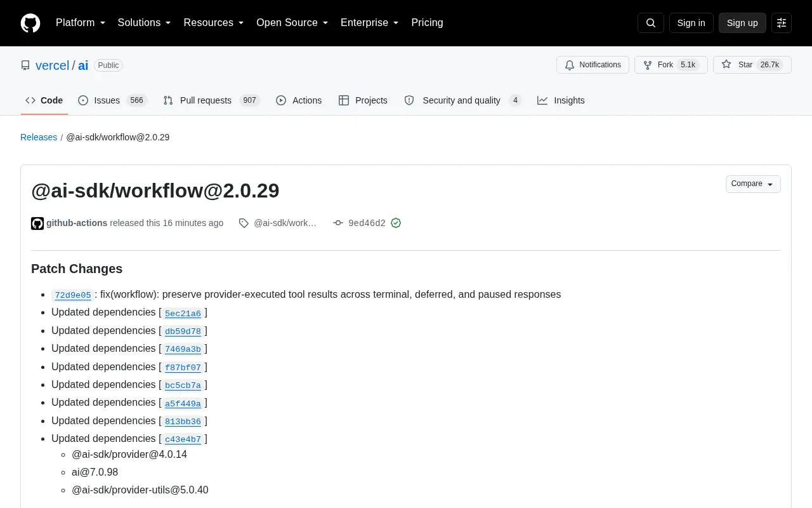This screenshot has width=812, height=508.
Task: Open commit db59d78
Action: (183, 331)
